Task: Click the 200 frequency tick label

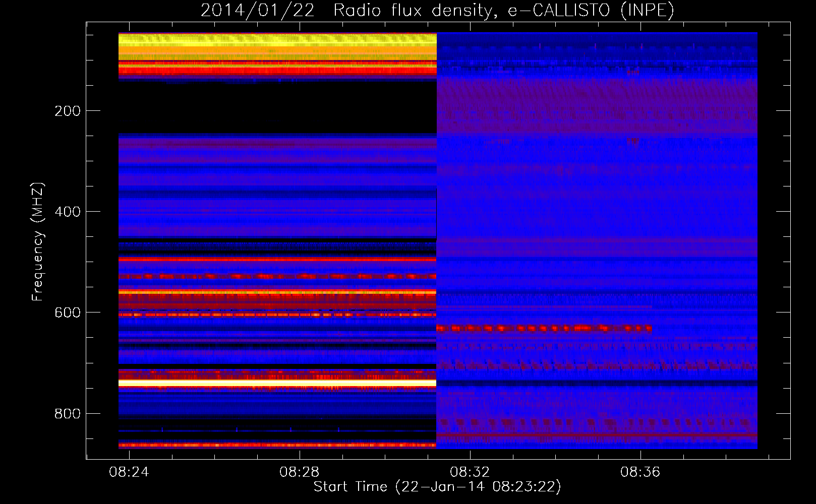Action: click(x=68, y=111)
